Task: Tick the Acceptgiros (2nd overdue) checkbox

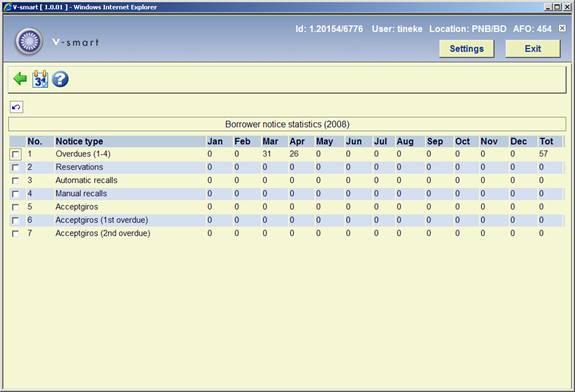Action: (x=15, y=234)
